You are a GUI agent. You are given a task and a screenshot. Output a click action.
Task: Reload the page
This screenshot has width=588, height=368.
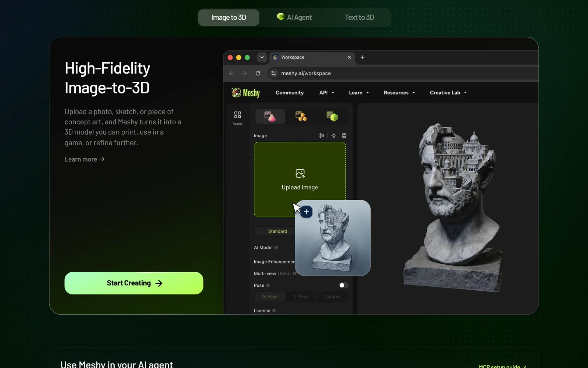coord(258,73)
